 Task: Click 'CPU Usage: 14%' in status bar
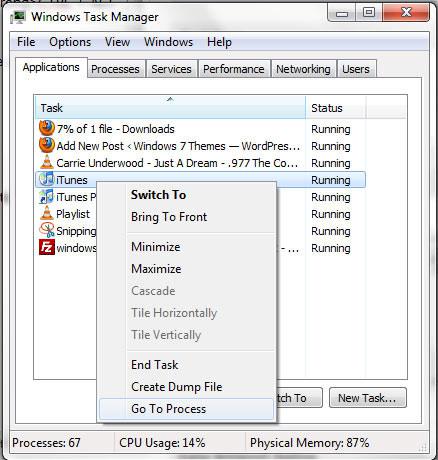pos(162,443)
